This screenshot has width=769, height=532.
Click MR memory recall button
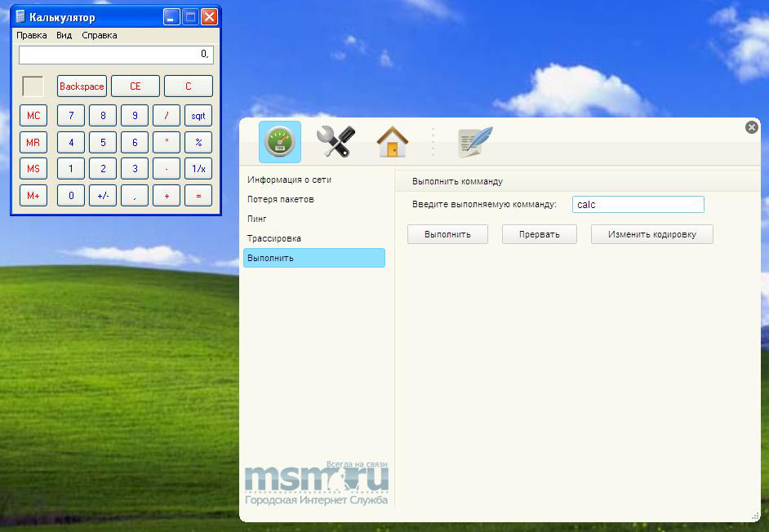click(x=33, y=142)
